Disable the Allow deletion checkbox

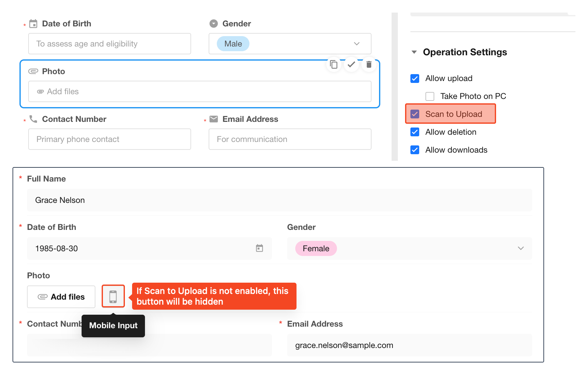point(415,132)
